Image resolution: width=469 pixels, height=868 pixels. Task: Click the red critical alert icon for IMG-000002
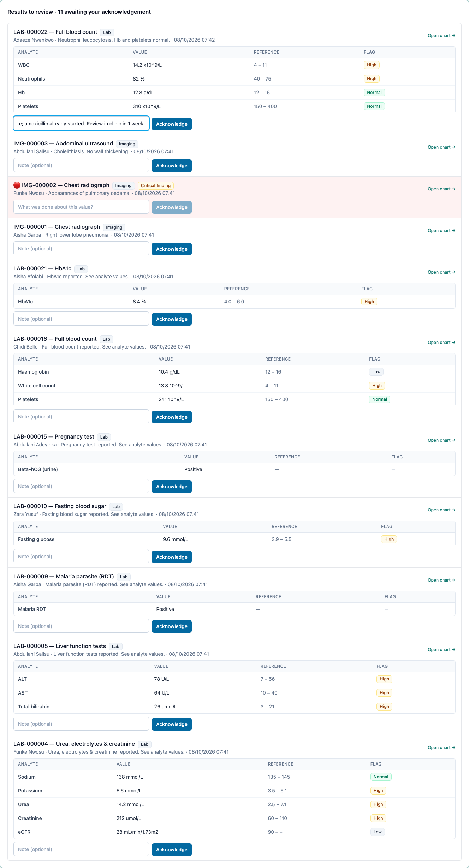coord(17,185)
